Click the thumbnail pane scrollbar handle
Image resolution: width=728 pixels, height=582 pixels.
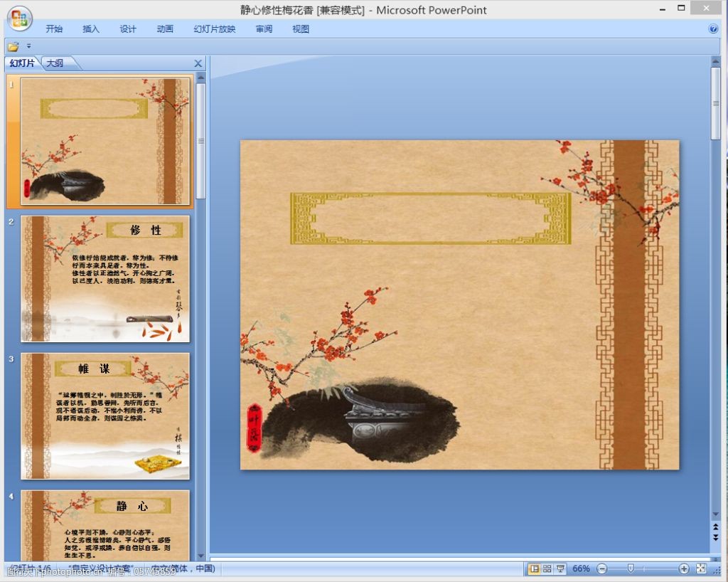pos(201,141)
